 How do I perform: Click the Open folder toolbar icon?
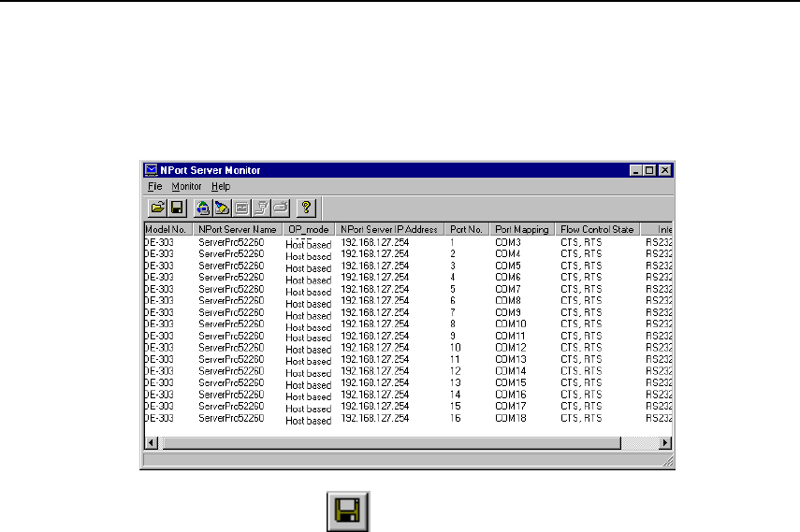coord(157,208)
